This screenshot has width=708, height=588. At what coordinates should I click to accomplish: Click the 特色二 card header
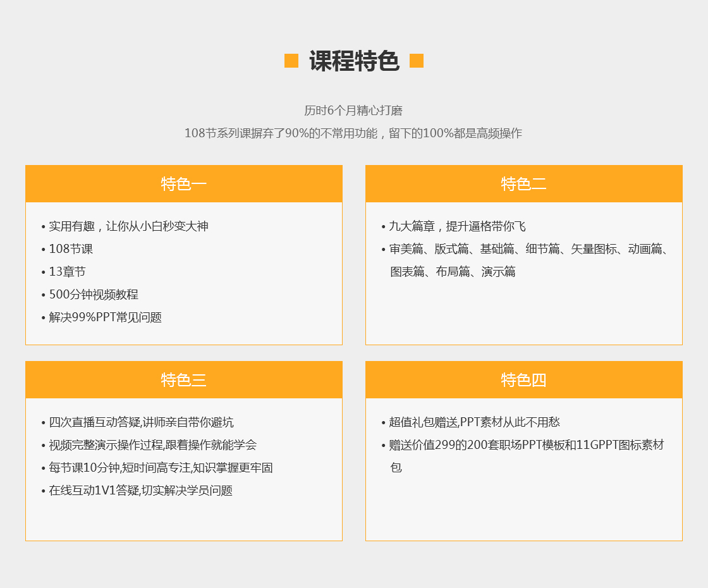point(524,184)
